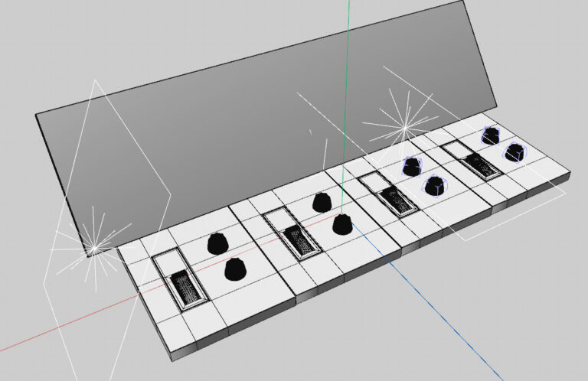Select upper blue-outlined knob on third module
This screenshot has width=588, height=381.
tap(413, 165)
